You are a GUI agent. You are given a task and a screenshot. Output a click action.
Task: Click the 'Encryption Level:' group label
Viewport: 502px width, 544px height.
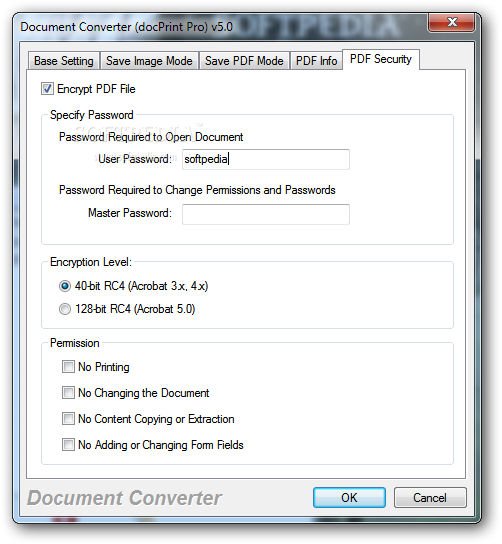(x=91, y=262)
